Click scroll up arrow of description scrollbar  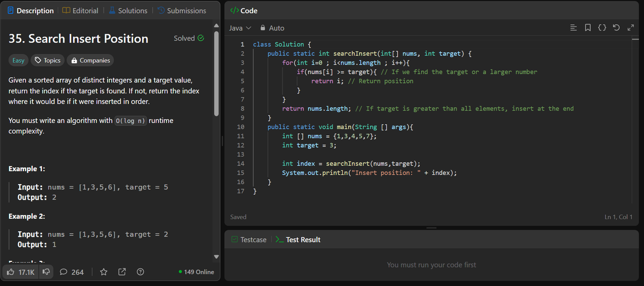pos(217,25)
